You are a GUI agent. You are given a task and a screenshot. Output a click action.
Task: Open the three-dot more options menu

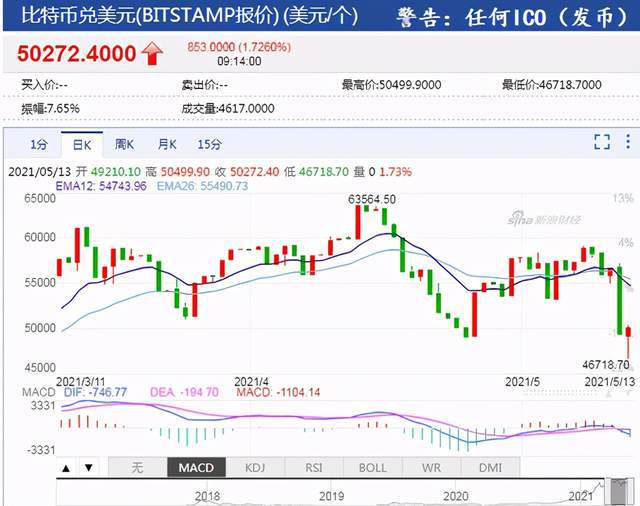(x=628, y=141)
